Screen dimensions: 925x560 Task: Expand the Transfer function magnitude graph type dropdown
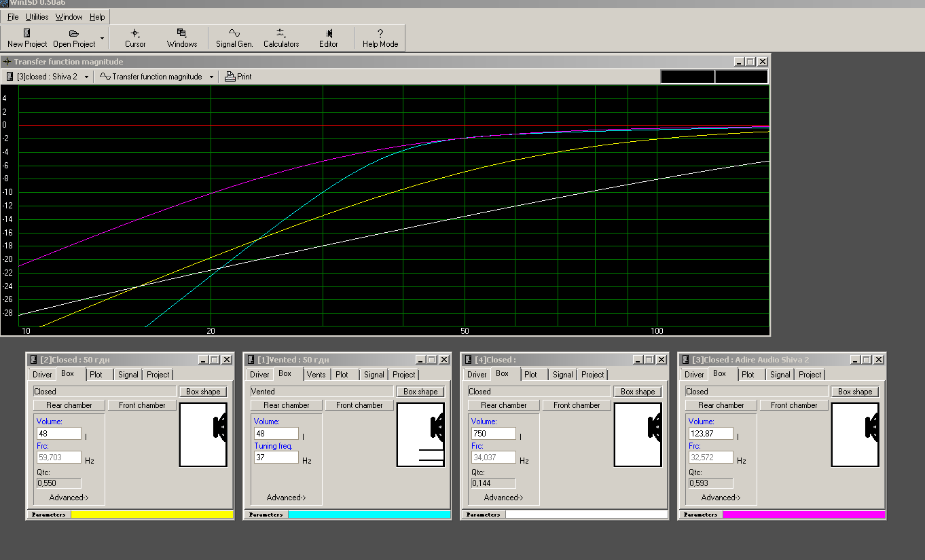click(157, 77)
